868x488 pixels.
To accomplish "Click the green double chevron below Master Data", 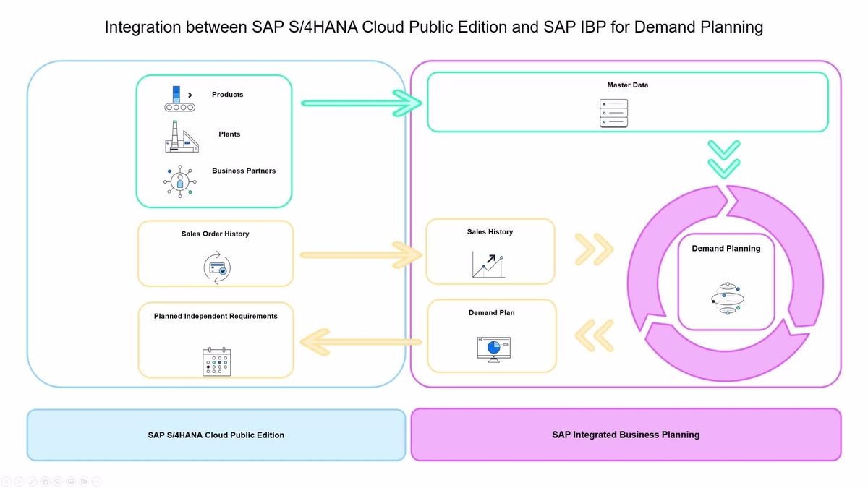I will coord(723,158).
